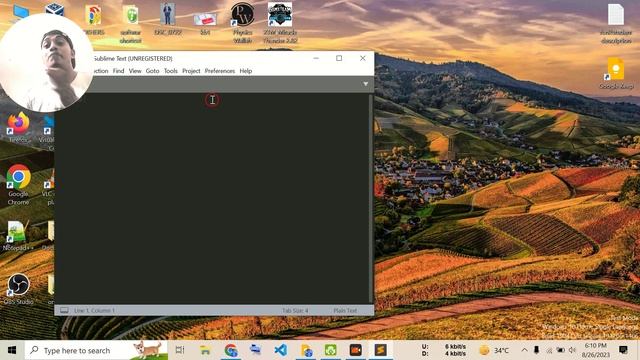Click the Type here to search box

tap(96, 350)
